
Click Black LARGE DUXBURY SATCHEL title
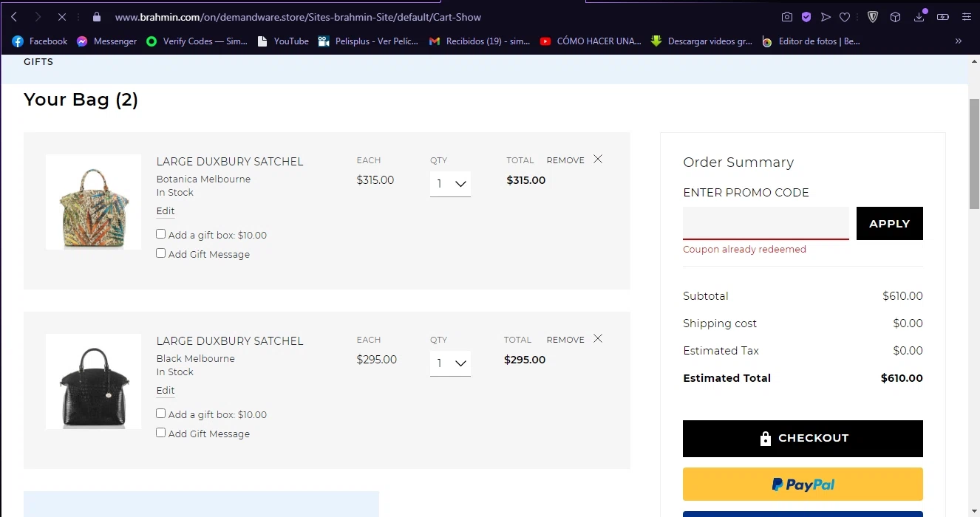[x=230, y=341]
